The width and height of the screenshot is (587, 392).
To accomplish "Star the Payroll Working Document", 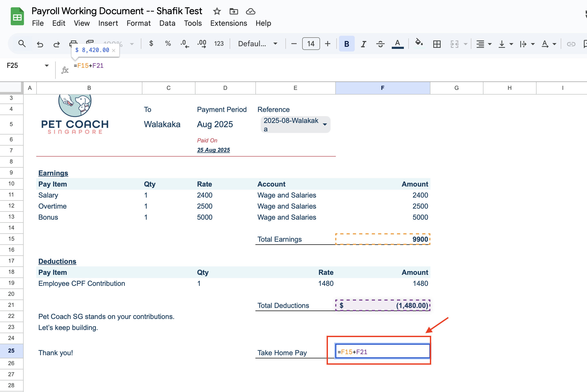I will (217, 11).
